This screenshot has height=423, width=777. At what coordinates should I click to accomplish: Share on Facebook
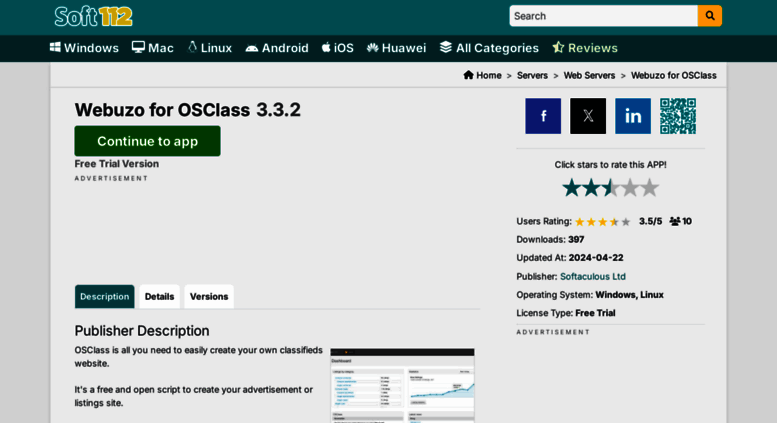543,116
